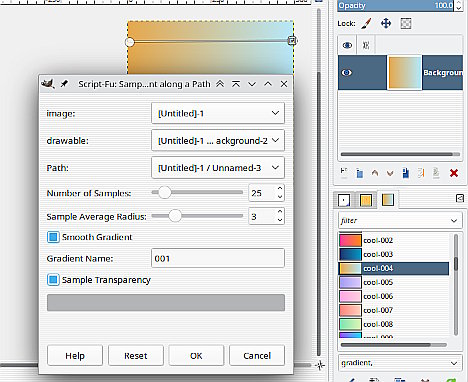Image resolution: width=468 pixels, height=382 pixels.
Task: Click the Number of Samples value field
Action: (x=262, y=193)
